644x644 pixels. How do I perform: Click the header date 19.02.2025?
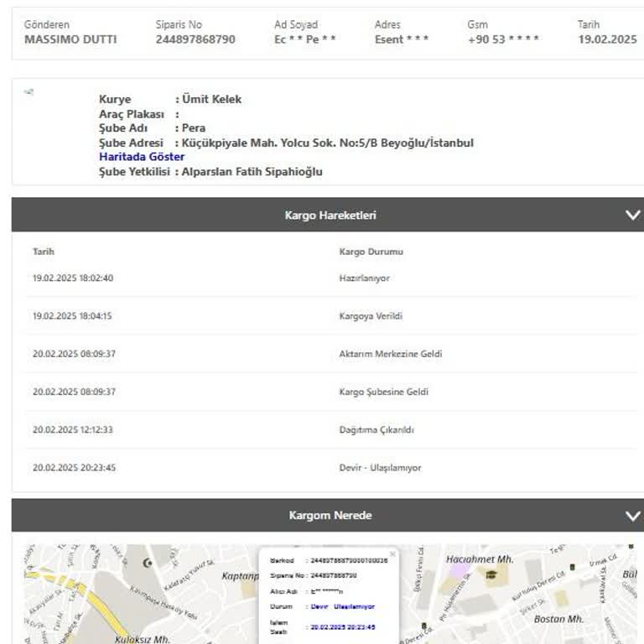607,39
